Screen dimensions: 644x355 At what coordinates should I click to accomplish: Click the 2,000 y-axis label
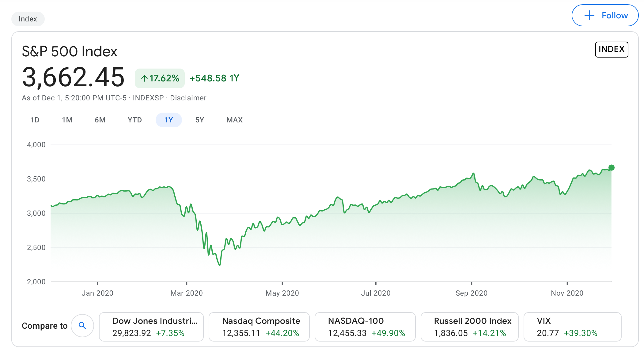pyautogui.click(x=36, y=282)
